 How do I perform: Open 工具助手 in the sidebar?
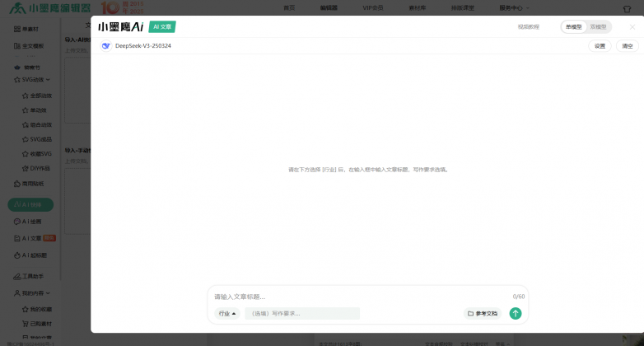tap(33, 276)
